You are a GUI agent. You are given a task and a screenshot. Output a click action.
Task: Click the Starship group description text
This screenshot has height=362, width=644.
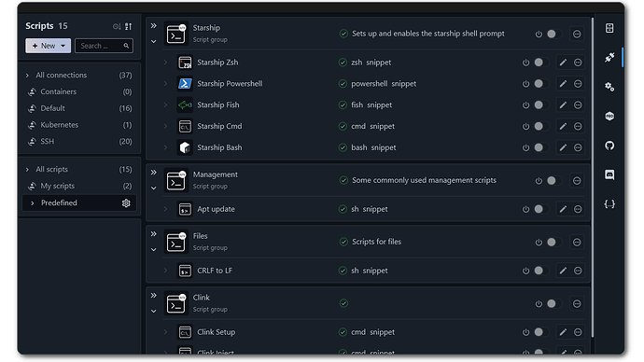pos(428,34)
